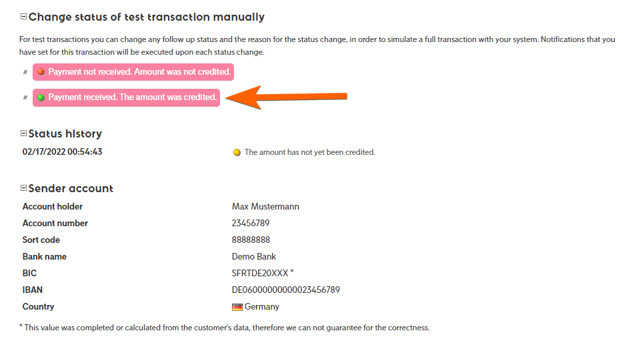644x345 pixels.
Task: Click the status timestamp 02/17/2022 00:54:43
Action: point(62,151)
